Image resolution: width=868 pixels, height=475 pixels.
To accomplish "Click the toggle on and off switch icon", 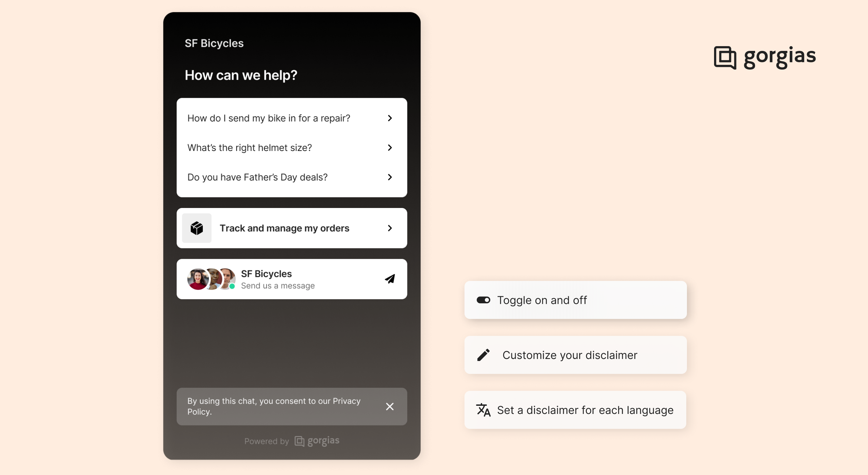I will coord(484,300).
